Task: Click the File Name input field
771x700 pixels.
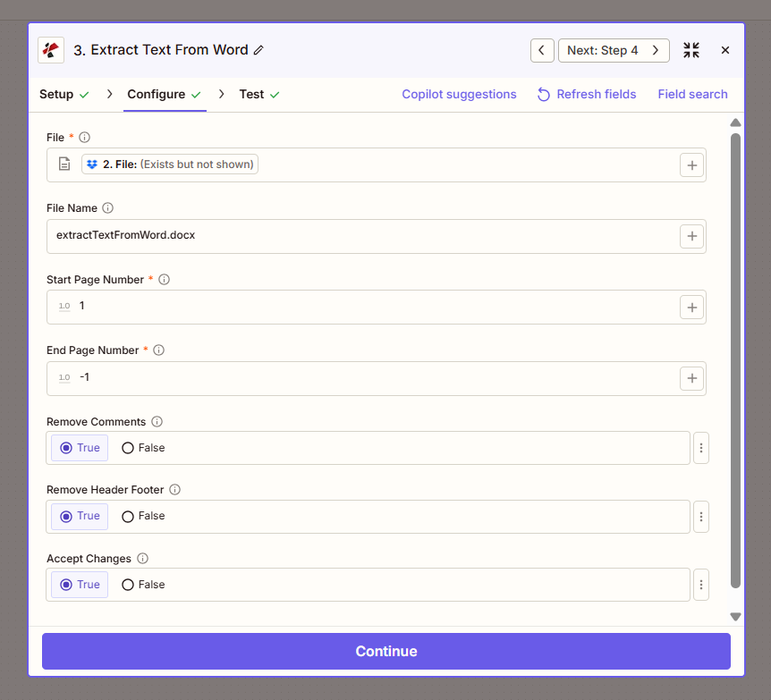Action: [358, 236]
